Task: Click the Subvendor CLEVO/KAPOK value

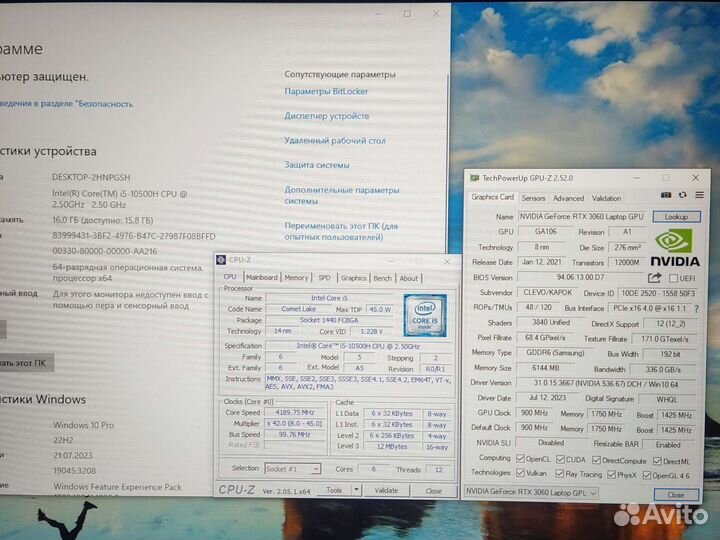Action: coord(547,292)
